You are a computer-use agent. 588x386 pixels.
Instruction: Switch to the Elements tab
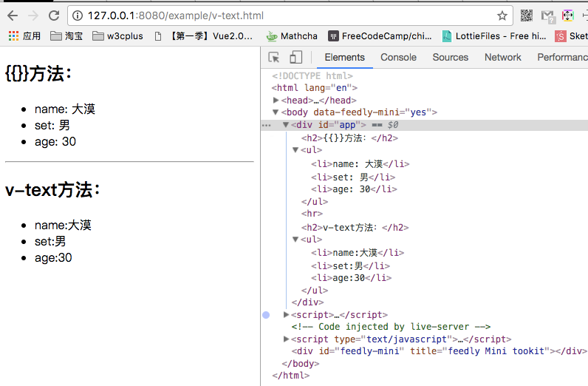[345, 58]
